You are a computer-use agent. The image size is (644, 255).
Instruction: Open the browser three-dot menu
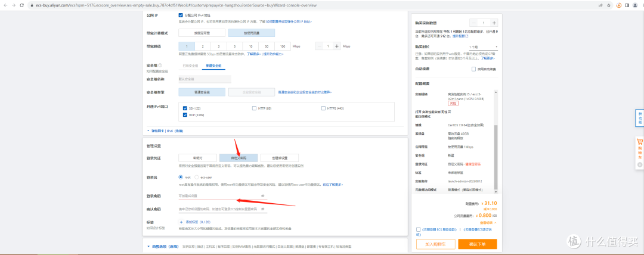click(643, 5)
